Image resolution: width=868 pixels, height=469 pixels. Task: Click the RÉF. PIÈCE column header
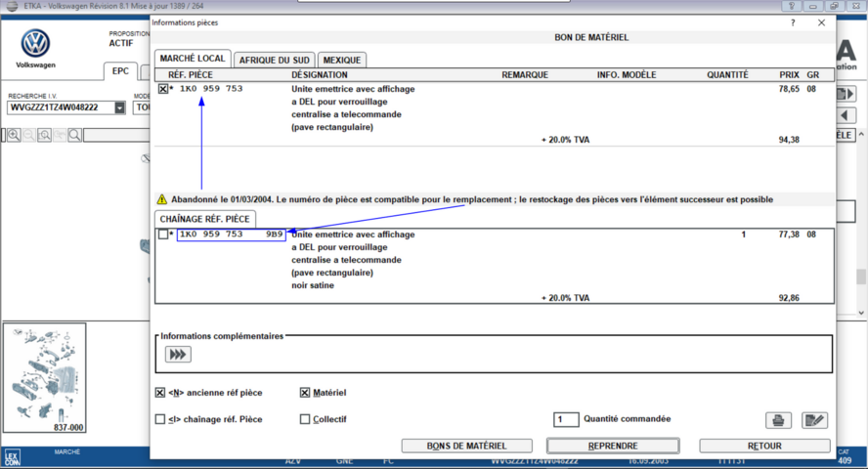coord(191,75)
